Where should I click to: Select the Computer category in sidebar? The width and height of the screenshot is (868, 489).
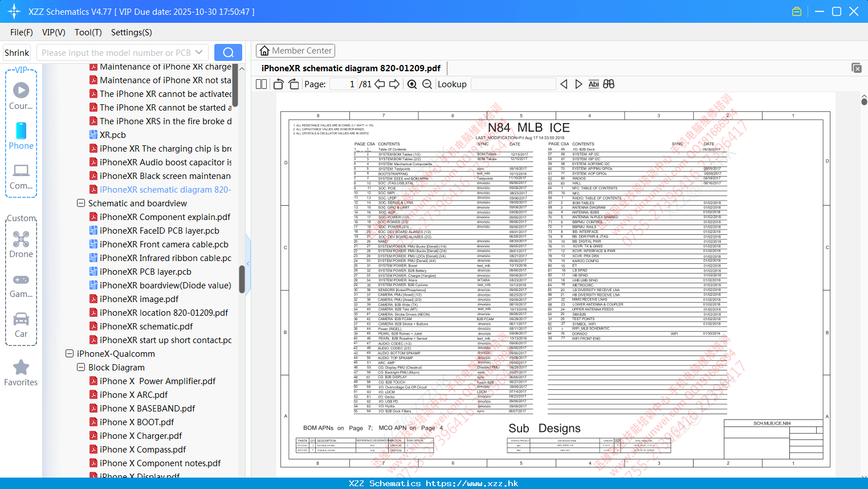(21, 177)
